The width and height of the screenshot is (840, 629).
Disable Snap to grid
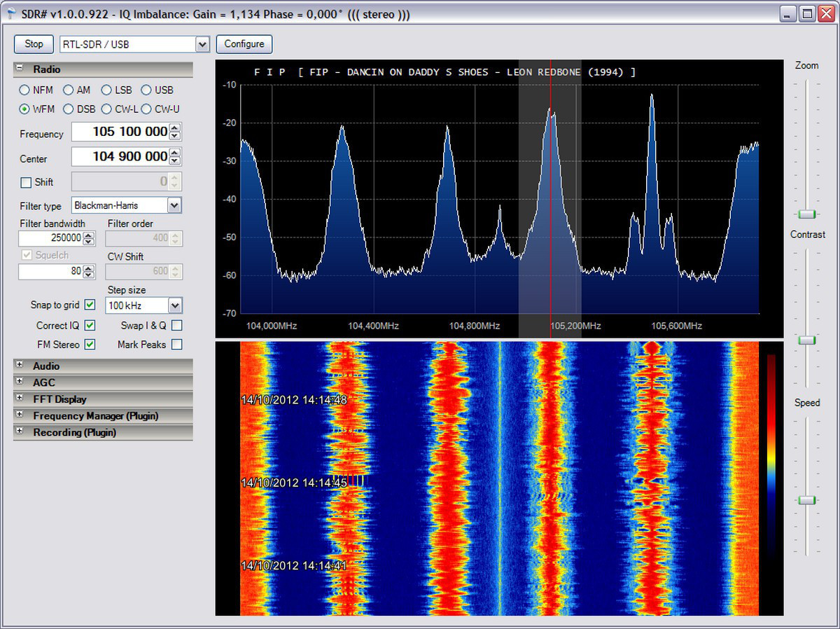[90, 305]
